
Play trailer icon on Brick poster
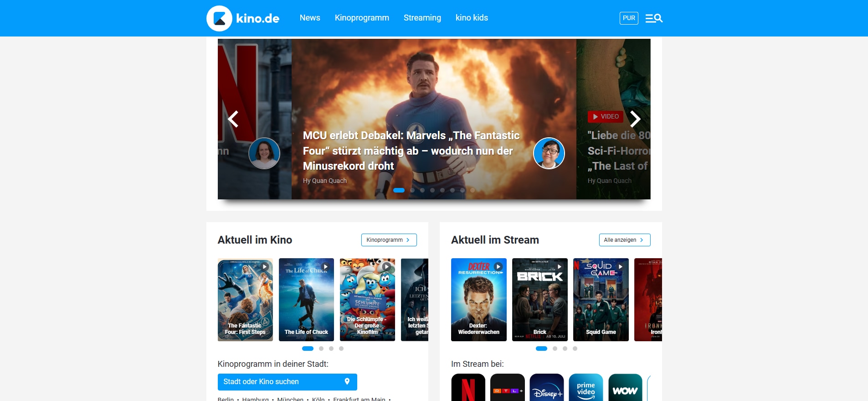click(x=560, y=267)
